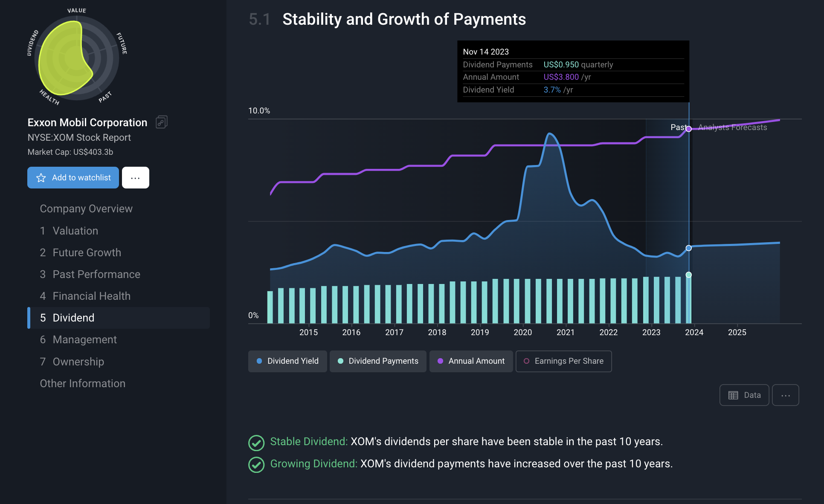Viewport: 824px width, 504px height.
Task: Click the teal dividend payment marker on chart
Action: [689, 275]
